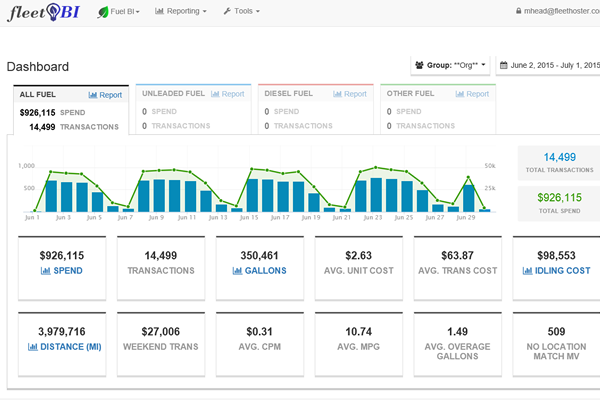The image size is (600, 400).
Task: Click the $27,006 WEEKEND TRANS card
Action: pos(161,344)
